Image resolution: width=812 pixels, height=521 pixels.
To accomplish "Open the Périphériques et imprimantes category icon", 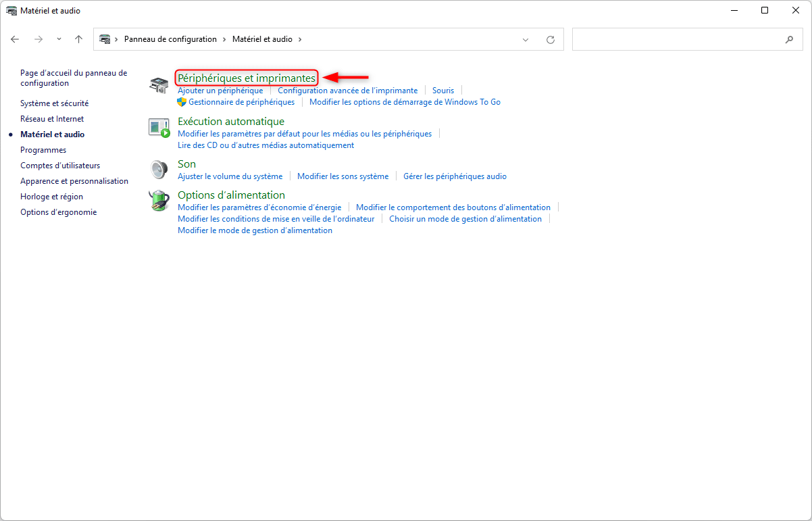I will [159, 85].
